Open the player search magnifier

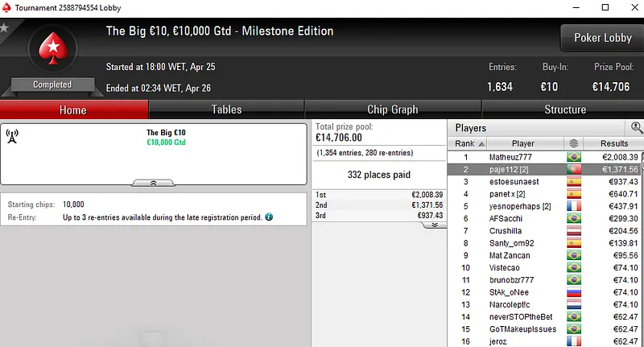637,127
